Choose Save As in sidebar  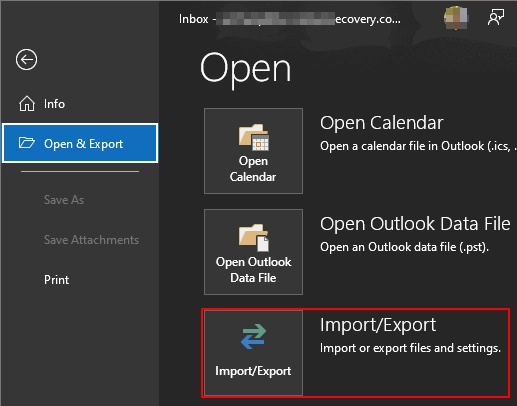click(x=64, y=200)
